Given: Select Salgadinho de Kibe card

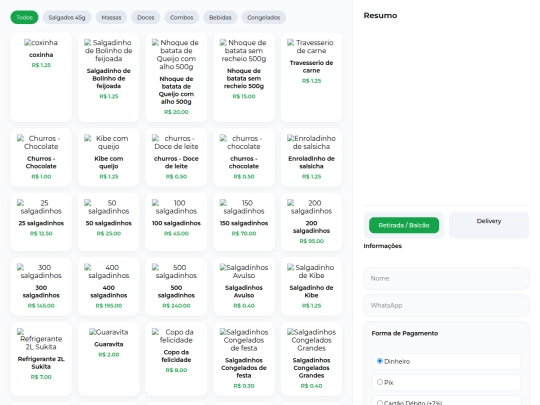Looking at the screenshot, I should click(x=311, y=287).
